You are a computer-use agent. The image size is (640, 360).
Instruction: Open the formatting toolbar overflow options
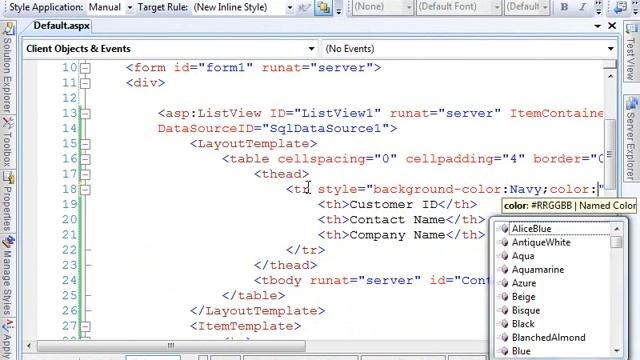point(598,7)
